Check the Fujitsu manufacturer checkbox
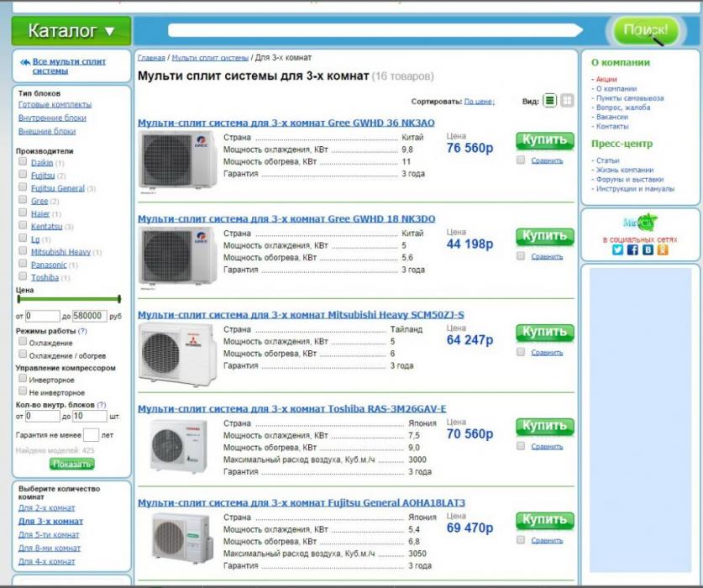Viewport: 703px width, 588px height. click(x=23, y=174)
